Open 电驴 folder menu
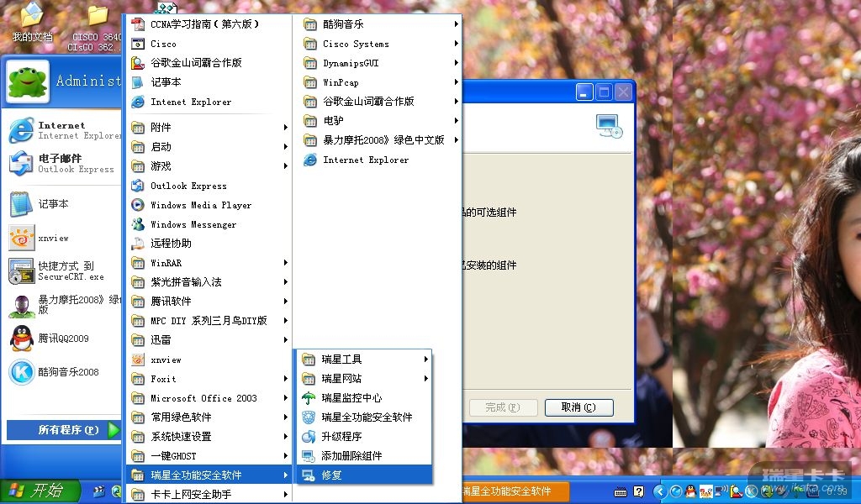 click(x=379, y=121)
